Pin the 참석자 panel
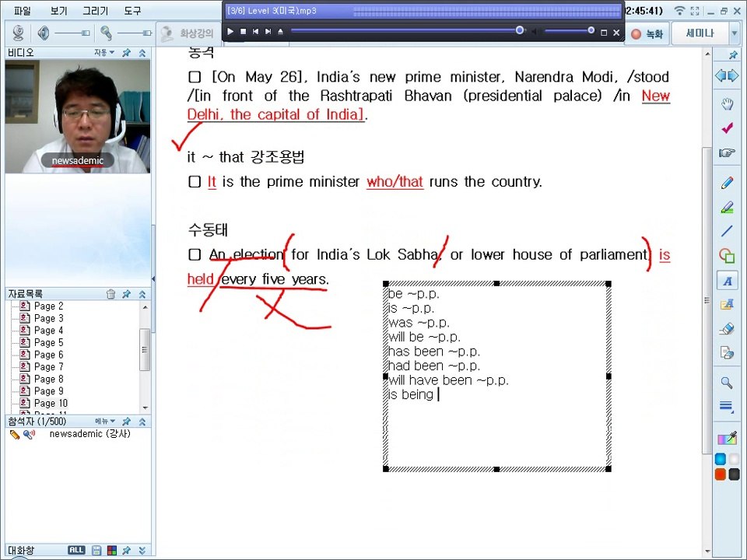The image size is (747, 560). 126,421
